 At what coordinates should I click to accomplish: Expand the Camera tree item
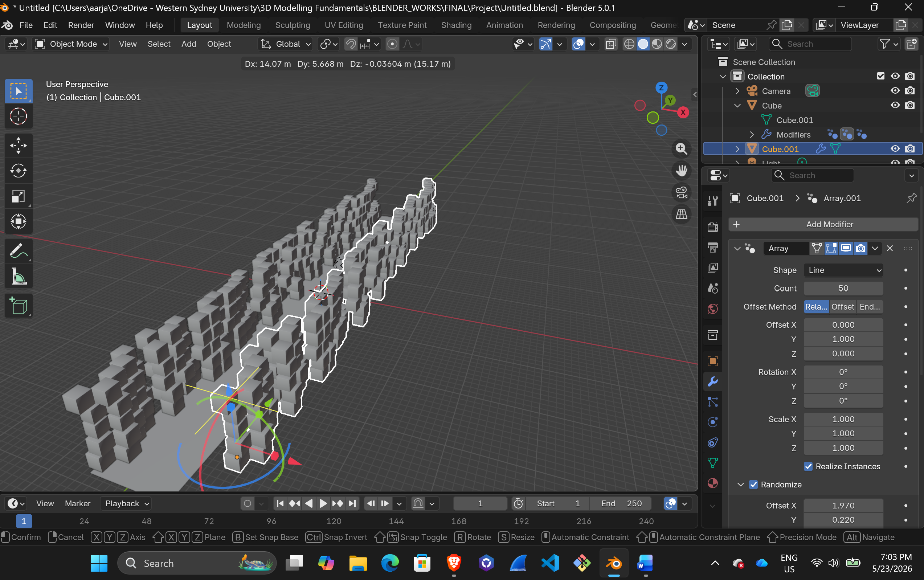(x=737, y=91)
